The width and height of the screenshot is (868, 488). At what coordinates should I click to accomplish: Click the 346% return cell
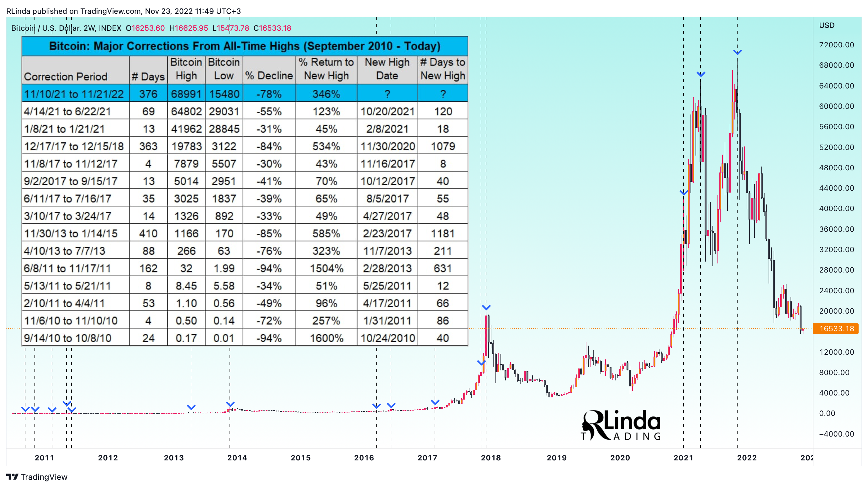click(326, 94)
